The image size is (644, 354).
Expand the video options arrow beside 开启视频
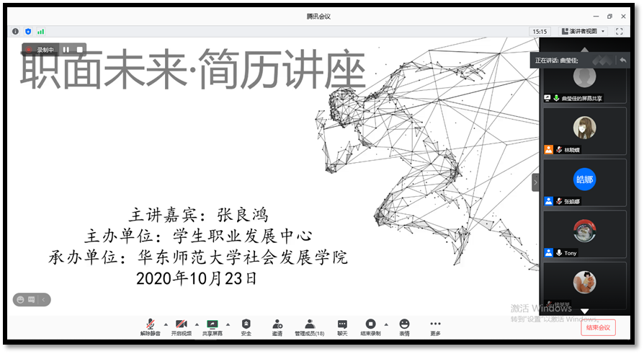(x=197, y=324)
